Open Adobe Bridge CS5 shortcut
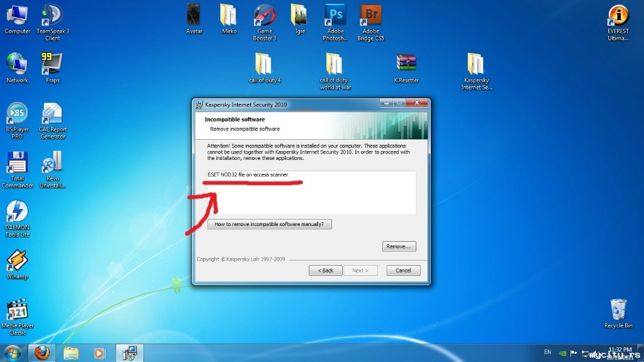644x362 pixels. 370,23
